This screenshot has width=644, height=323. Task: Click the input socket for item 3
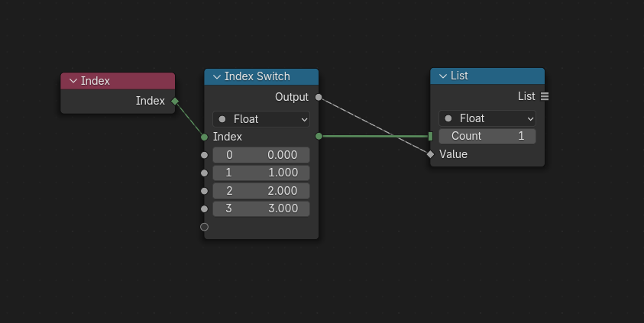coord(204,209)
